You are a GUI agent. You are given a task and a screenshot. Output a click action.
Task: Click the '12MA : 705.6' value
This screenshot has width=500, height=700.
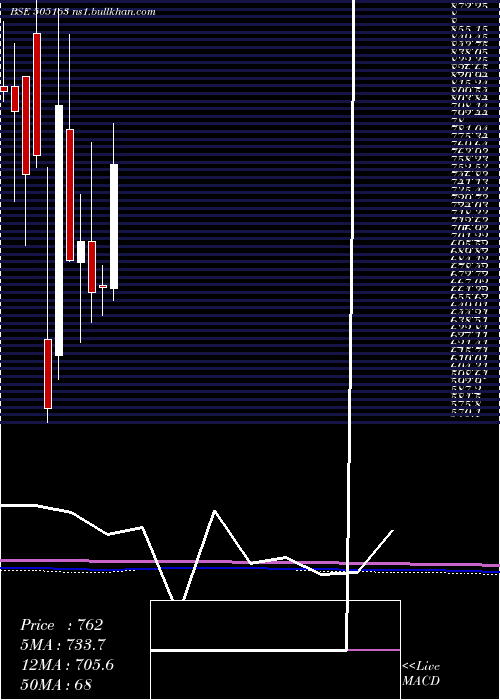pos(67,665)
